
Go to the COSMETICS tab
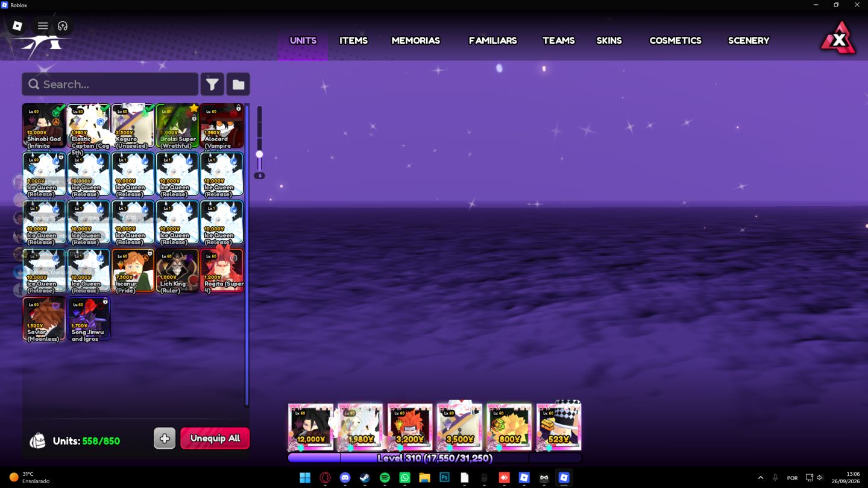(x=675, y=40)
